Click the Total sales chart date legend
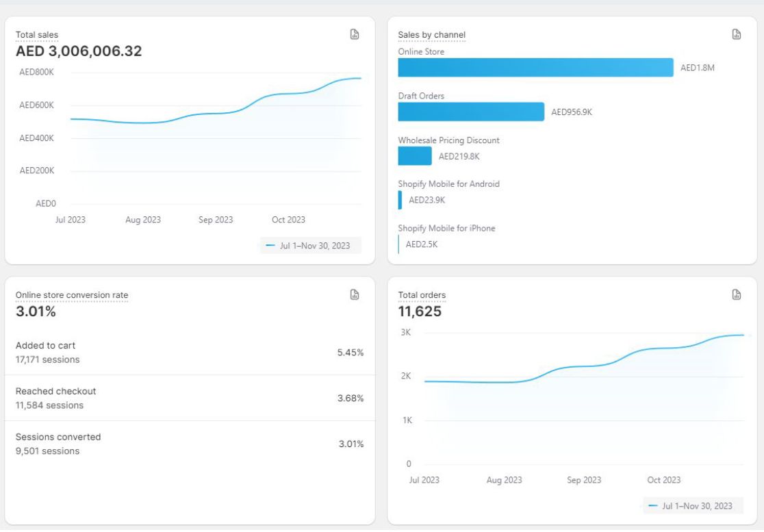764x532 pixels. 311,246
